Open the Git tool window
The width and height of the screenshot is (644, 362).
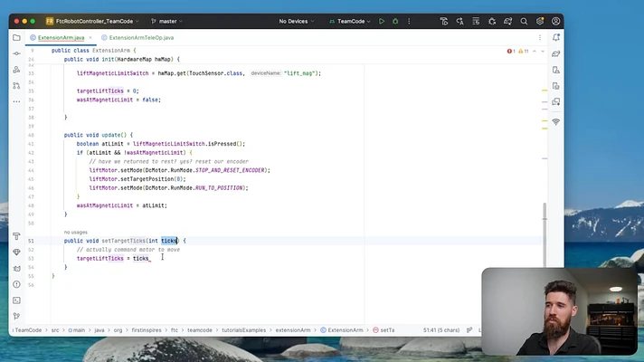click(x=16, y=316)
